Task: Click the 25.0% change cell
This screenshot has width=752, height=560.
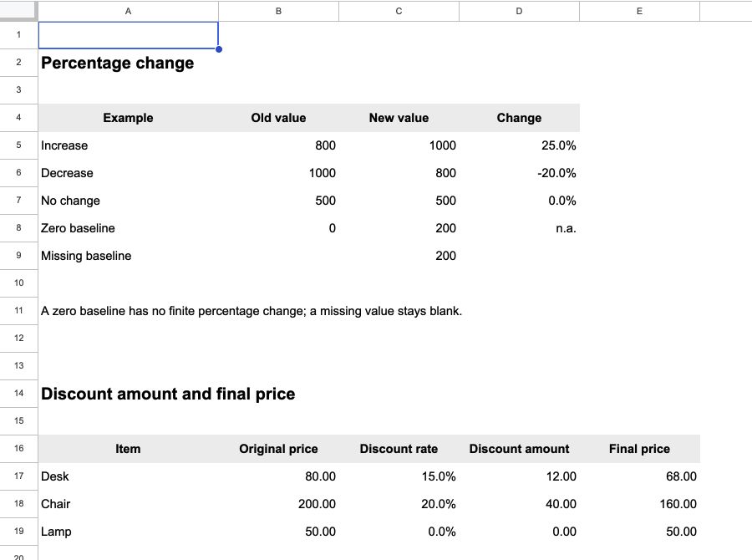Action: pos(520,145)
